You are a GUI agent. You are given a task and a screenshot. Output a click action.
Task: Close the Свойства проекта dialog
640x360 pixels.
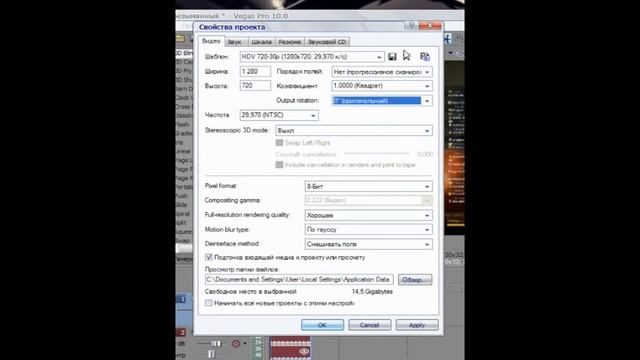pyautogui.click(x=430, y=26)
